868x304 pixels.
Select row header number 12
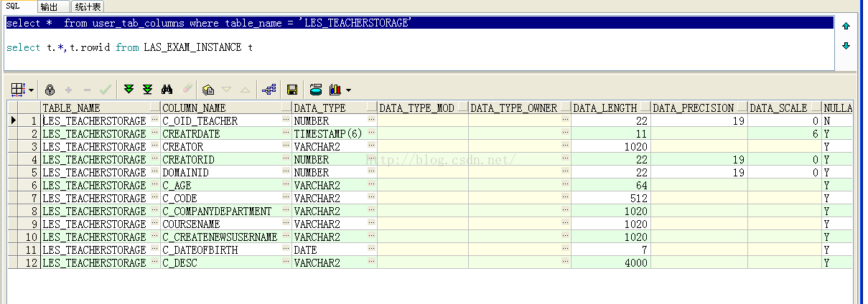coord(28,262)
